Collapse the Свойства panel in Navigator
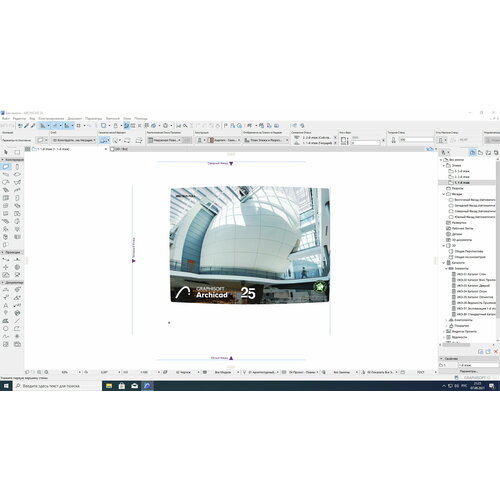 442,359
